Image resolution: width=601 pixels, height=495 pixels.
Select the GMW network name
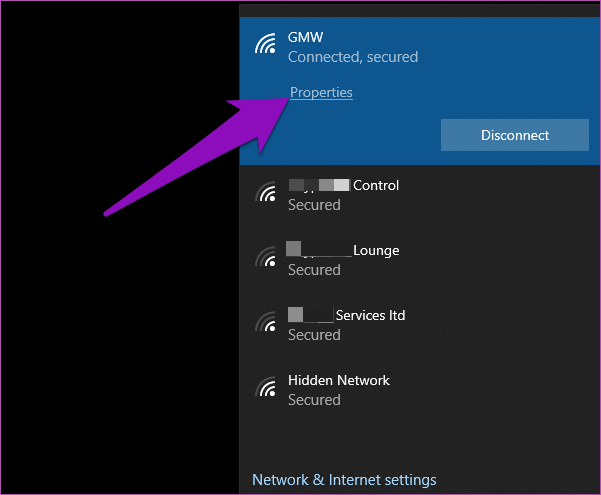(305, 37)
